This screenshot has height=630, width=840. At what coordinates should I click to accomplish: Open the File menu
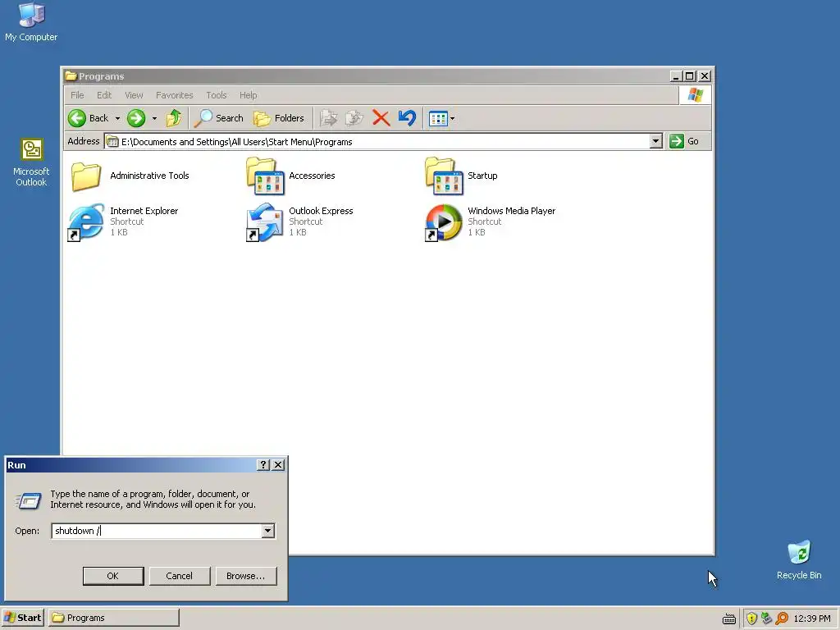(x=77, y=95)
